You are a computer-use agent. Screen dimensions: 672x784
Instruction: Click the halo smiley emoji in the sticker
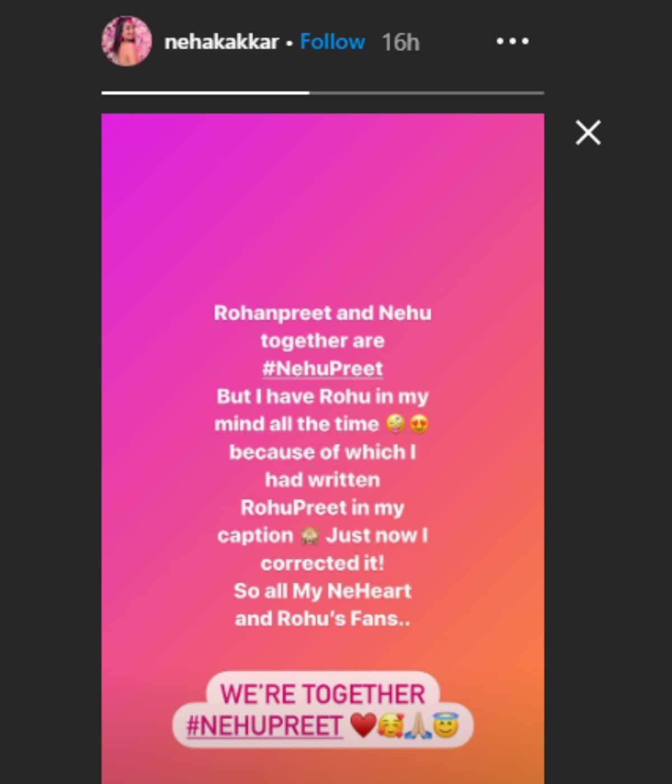(x=446, y=726)
